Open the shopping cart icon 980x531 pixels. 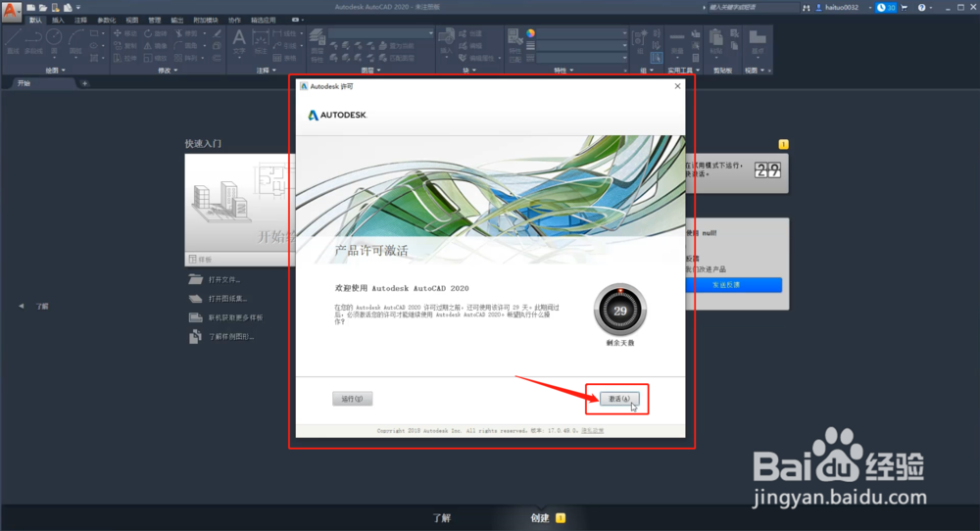(x=904, y=8)
